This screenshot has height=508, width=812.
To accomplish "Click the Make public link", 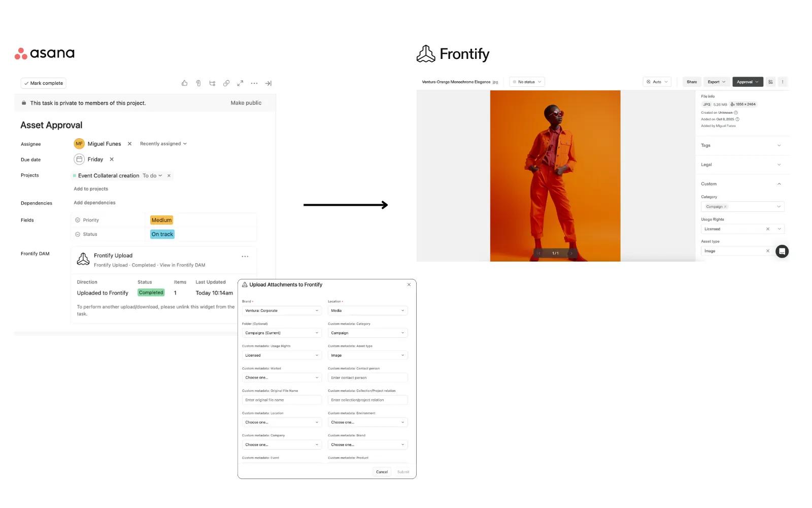I will coord(246,103).
